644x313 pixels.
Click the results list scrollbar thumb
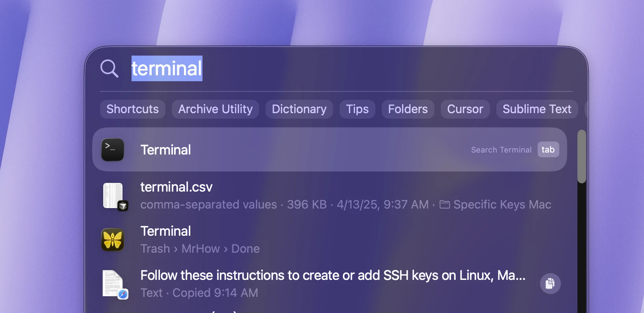(x=582, y=156)
